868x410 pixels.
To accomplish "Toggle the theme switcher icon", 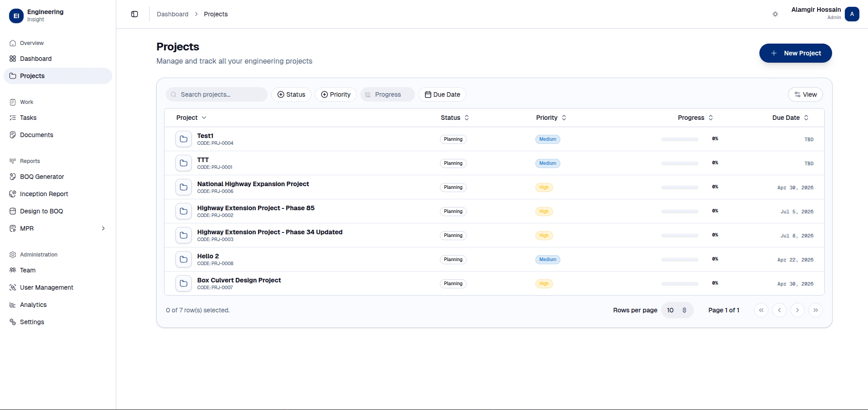I will pyautogui.click(x=774, y=14).
